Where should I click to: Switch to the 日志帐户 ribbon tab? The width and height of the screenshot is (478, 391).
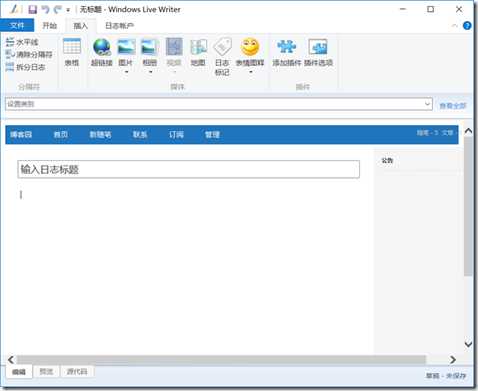tap(119, 25)
